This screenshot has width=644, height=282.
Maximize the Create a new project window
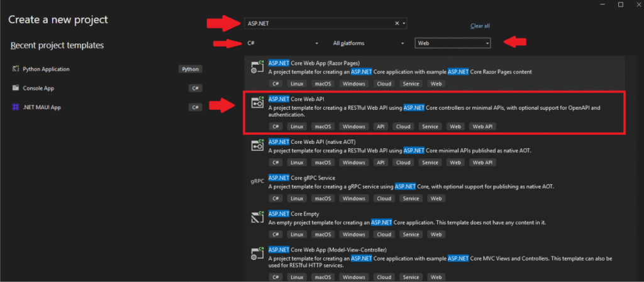[x=620, y=5]
